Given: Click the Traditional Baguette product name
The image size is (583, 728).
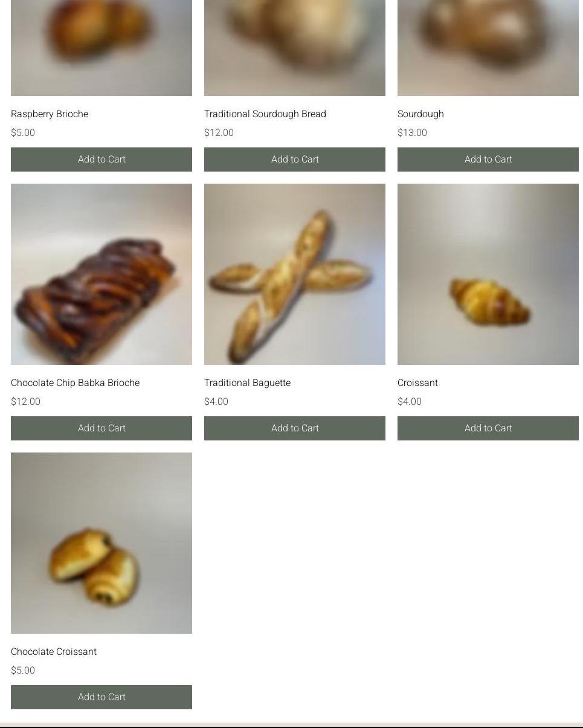Looking at the screenshot, I should coord(248,383).
